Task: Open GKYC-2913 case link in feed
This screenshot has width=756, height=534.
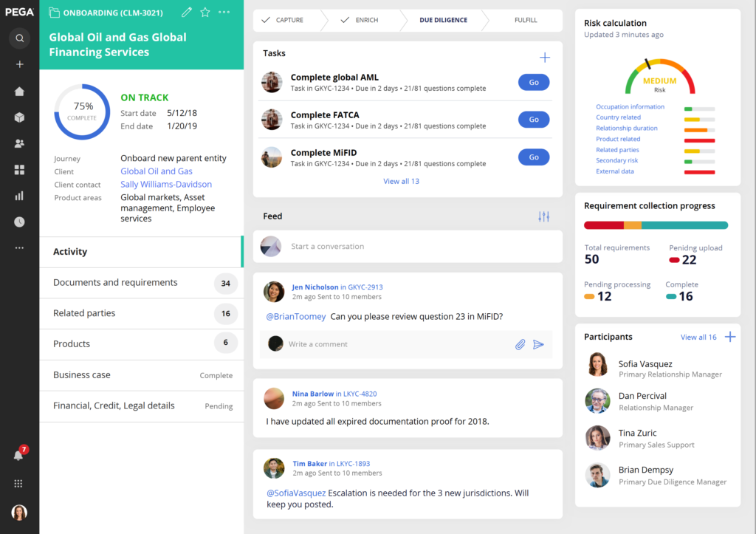Action: [x=365, y=287]
